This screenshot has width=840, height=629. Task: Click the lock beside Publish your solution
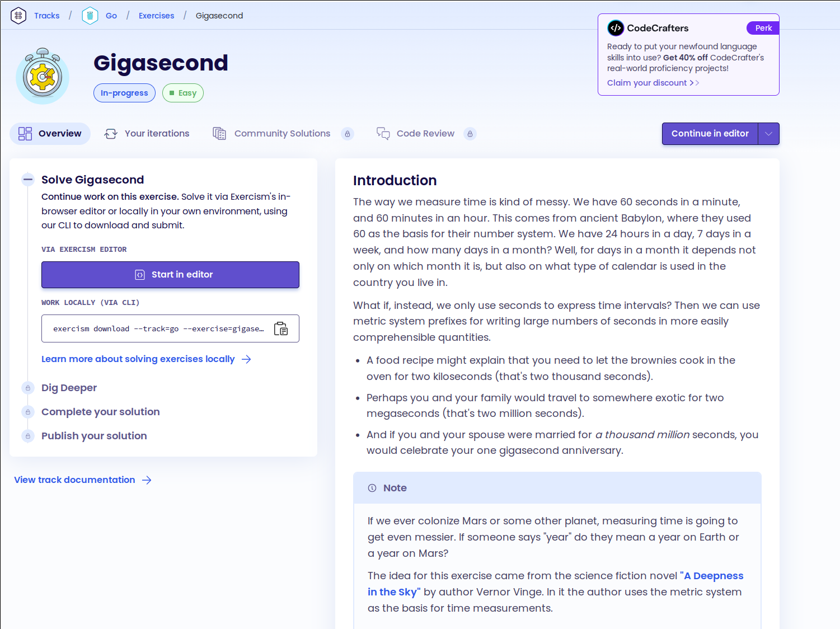point(28,436)
